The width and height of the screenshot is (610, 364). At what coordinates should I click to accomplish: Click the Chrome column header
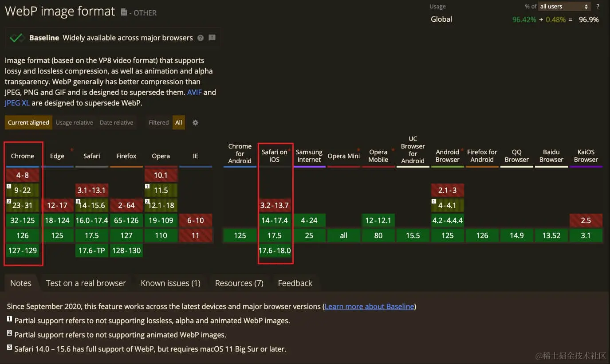coord(23,156)
